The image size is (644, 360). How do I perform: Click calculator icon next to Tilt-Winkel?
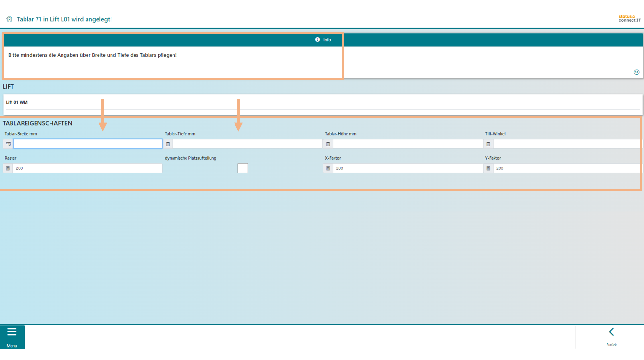click(488, 144)
